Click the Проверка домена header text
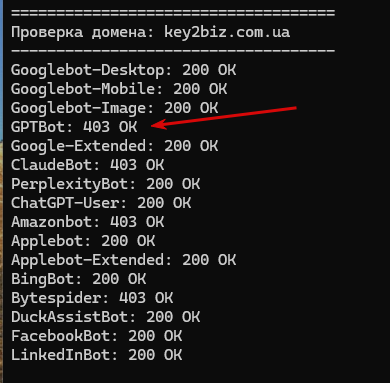Image resolution: width=390 pixels, height=383 pixels. click(83, 33)
